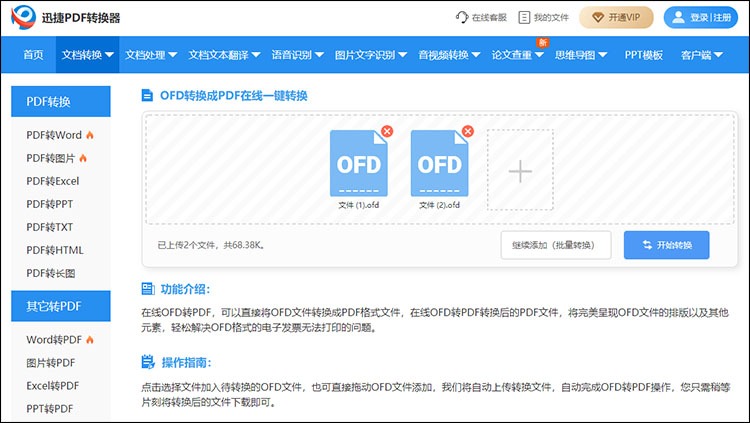
Task: Click the plus box to add another file
Action: [520, 170]
